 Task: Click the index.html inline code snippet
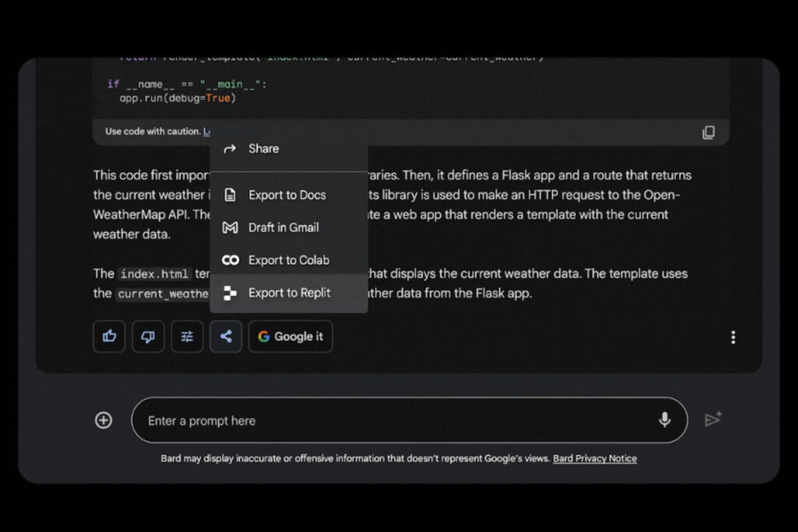[x=154, y=274]
